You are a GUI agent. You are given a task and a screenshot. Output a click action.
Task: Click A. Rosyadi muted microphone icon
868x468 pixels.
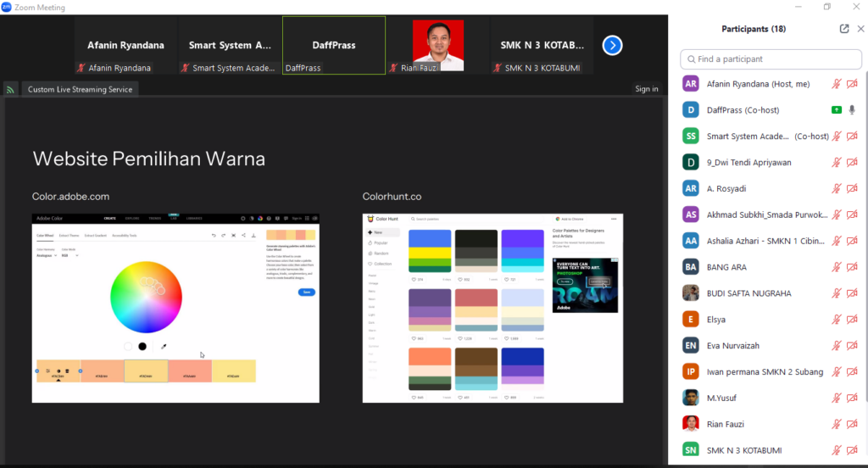[837, 189]
